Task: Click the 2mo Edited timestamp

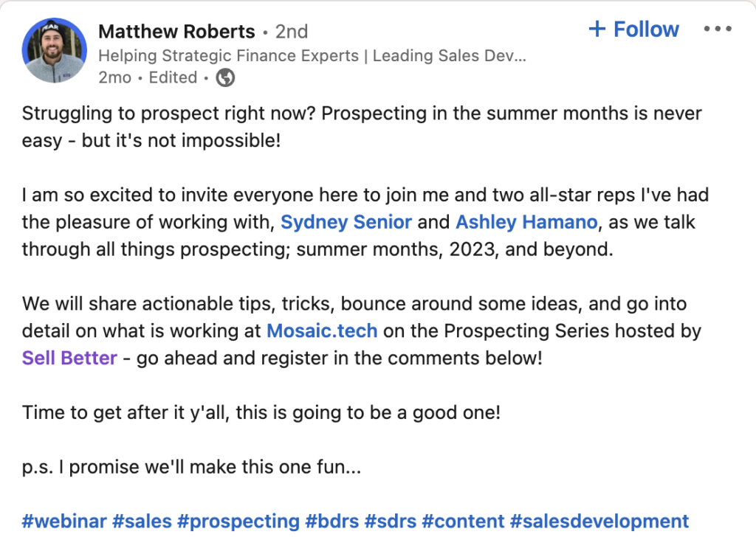Action: pos(147,77)
